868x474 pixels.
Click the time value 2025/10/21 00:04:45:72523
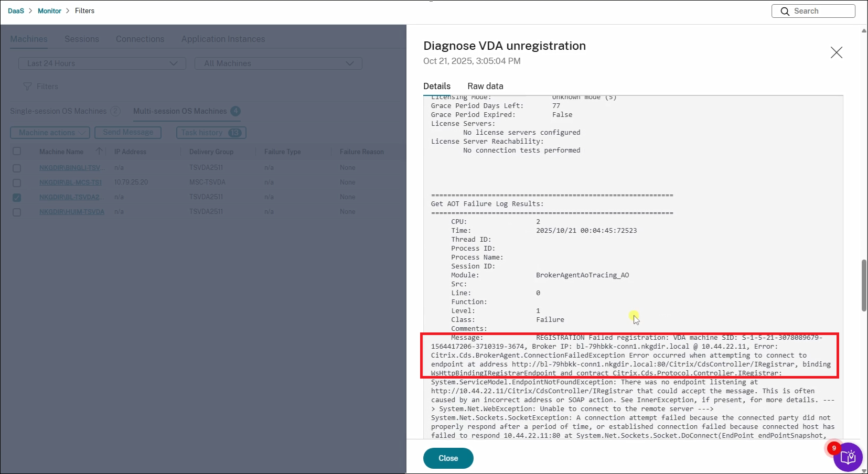pyautogui.click(x=586, y=231)
